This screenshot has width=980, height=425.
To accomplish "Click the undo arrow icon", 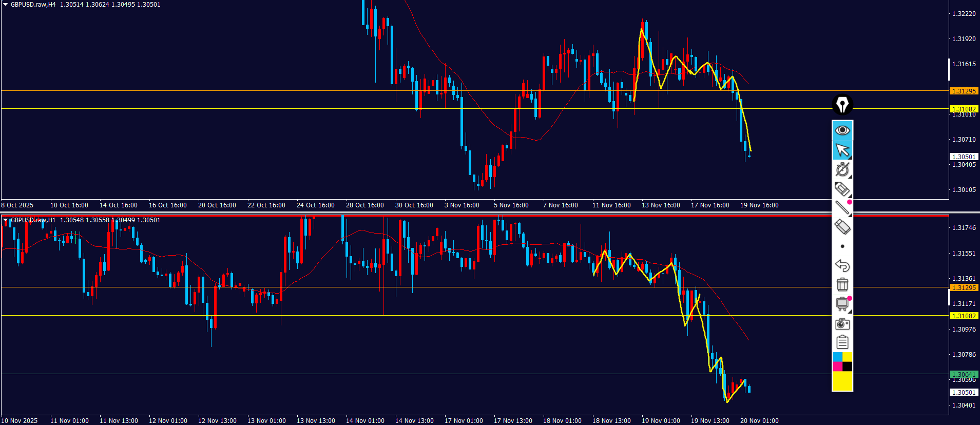I will 842,265.
